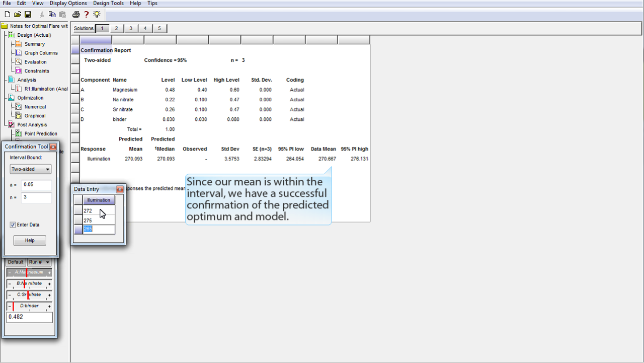Click the Paste clipboard icon
Image resolution: width=644 pixels, height=363 pixels.
(62, 14)
